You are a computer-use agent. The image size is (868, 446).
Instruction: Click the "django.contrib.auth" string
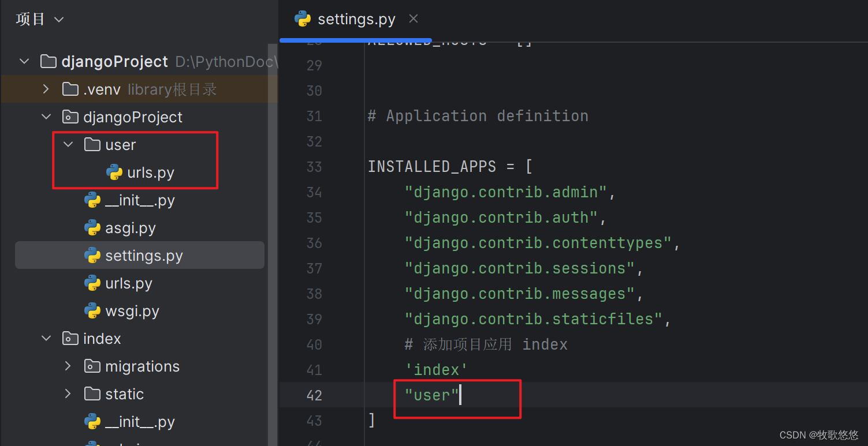tap(501, 218)
